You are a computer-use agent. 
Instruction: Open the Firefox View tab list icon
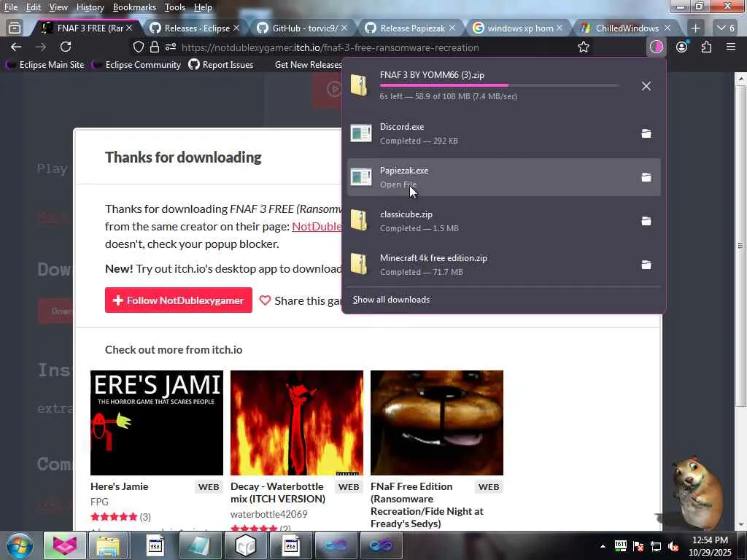pyautogui.click(x=15, y=28)
